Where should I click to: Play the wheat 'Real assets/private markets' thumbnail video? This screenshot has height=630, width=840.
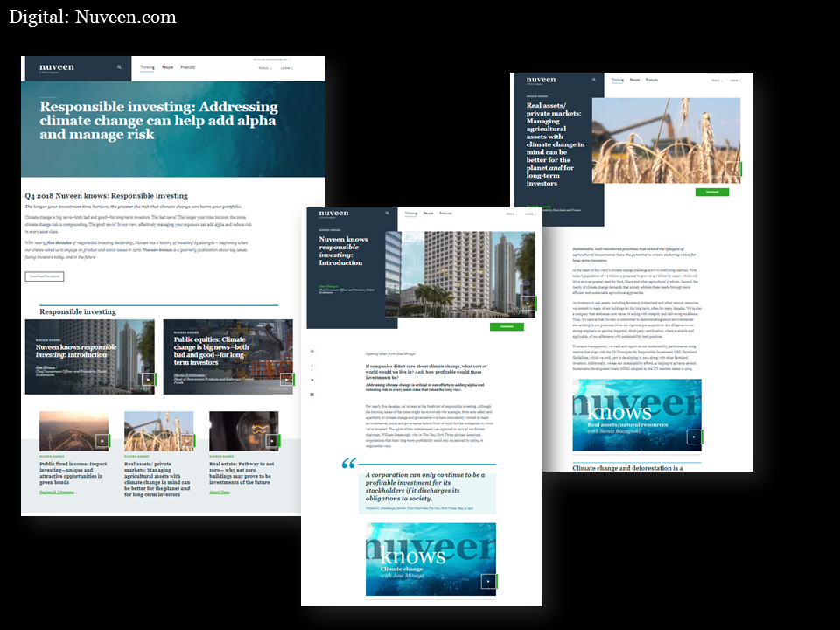[x=187, y=441]
